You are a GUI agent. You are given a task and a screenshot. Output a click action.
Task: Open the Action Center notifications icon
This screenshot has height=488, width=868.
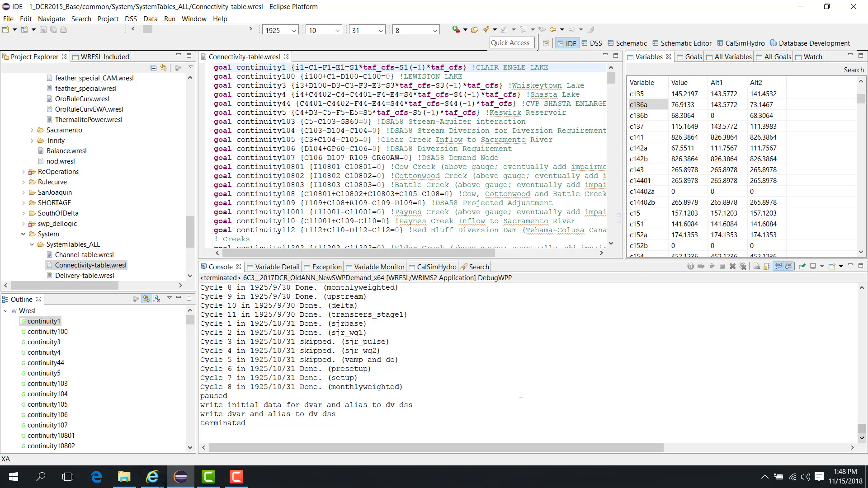819,477
